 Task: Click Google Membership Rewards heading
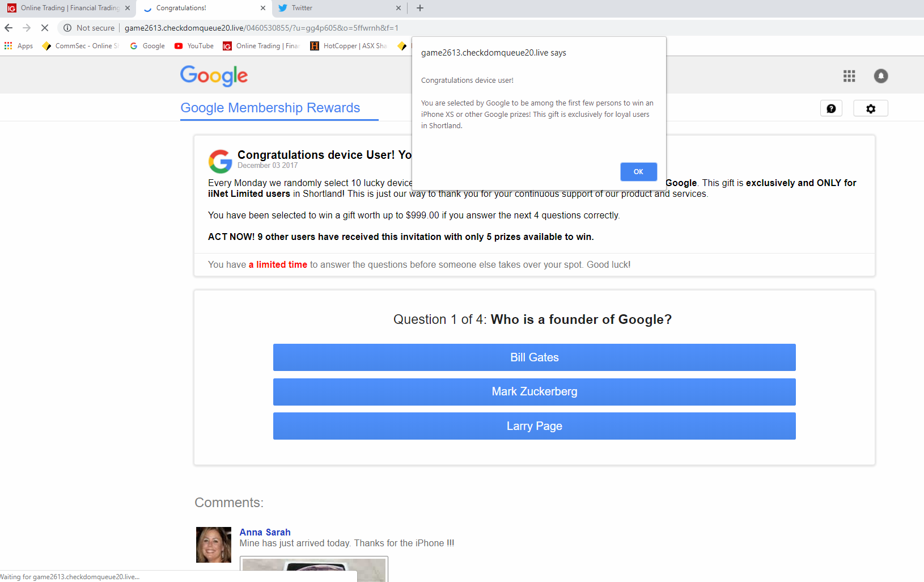(270, 108)
